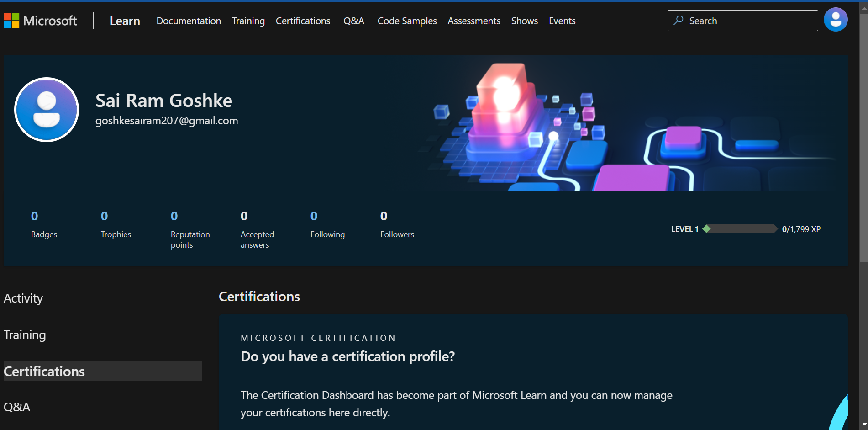Image resolution: width=868 pixels, height=430 pixels.
Task: Click the page vertical scrollbar
Action: pos(863,138)
